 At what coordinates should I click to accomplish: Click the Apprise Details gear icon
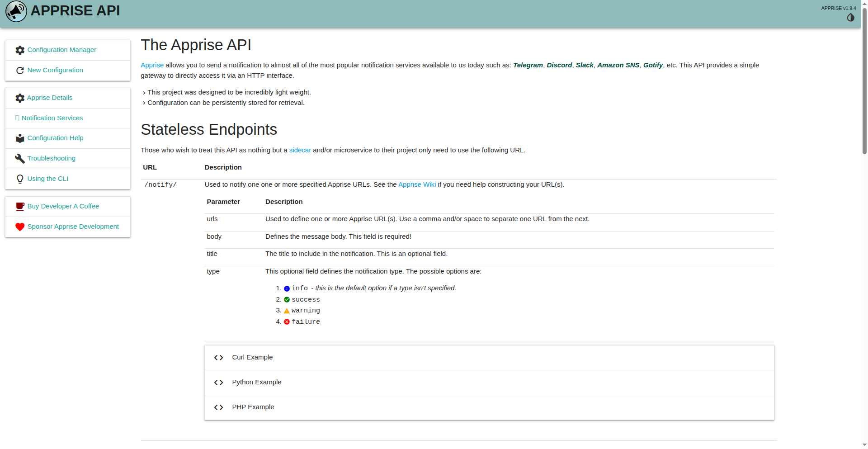click(x=20, y=98)
